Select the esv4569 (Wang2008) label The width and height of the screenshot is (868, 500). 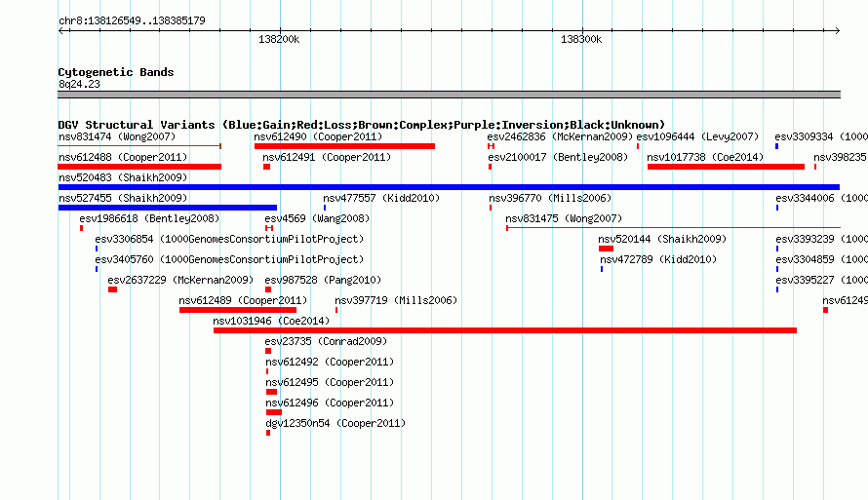(x=317, y=218)
